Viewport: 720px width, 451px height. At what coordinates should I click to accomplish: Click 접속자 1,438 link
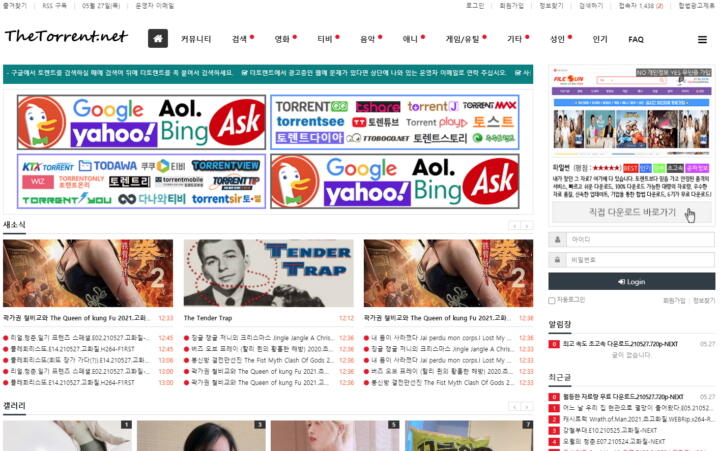point(641,6)
